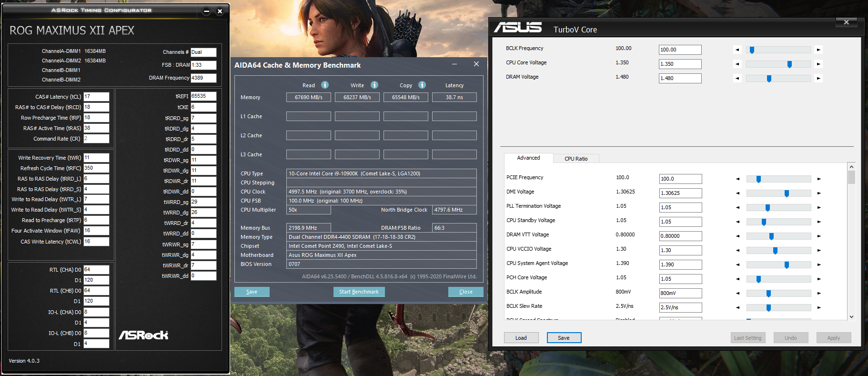Increase BCLK Amplitude with right arrow
Viewport: 868px width, 376px height.
pos(819,293)
